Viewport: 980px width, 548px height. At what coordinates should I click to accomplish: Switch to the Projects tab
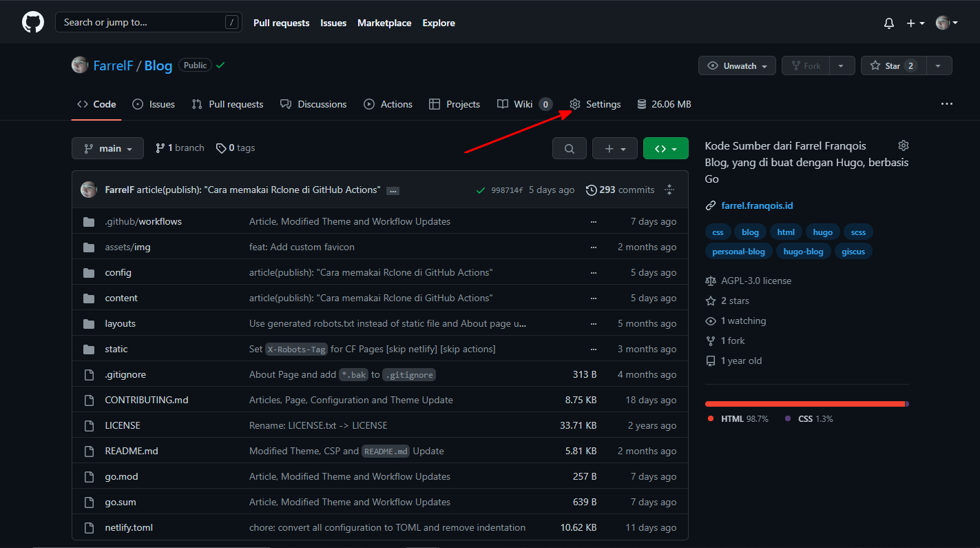click(455, 104)
